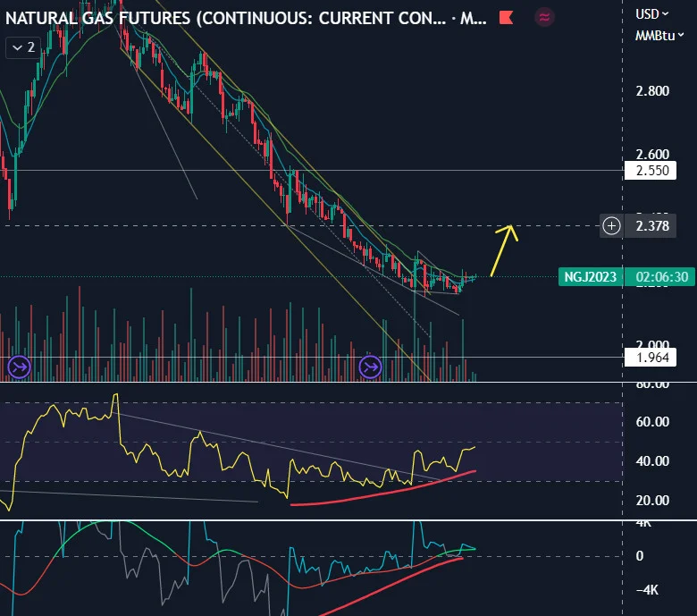Click the NGJ2023 price label
Image resolution: width=697 pixels, height=616 pixels.
point(591,277)
